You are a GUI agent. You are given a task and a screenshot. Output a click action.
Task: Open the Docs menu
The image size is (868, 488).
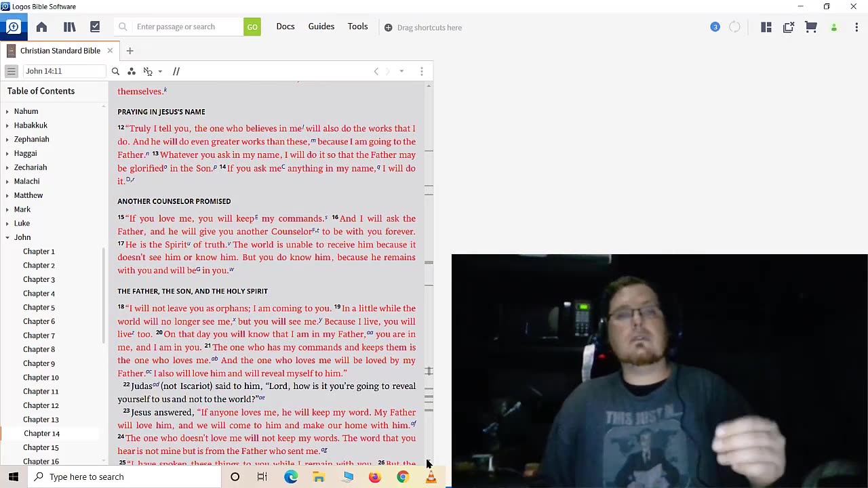(285, 26)
